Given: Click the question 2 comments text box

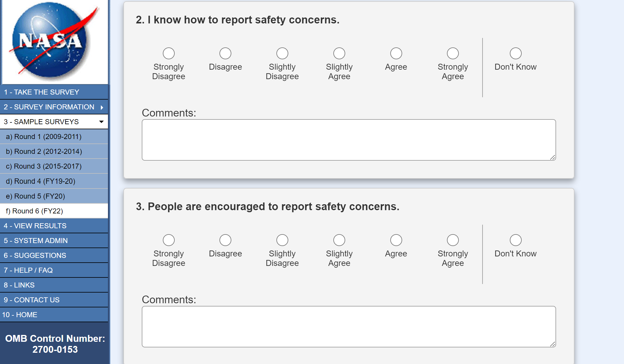Looking at the screenshot, I should click(348, 140).
